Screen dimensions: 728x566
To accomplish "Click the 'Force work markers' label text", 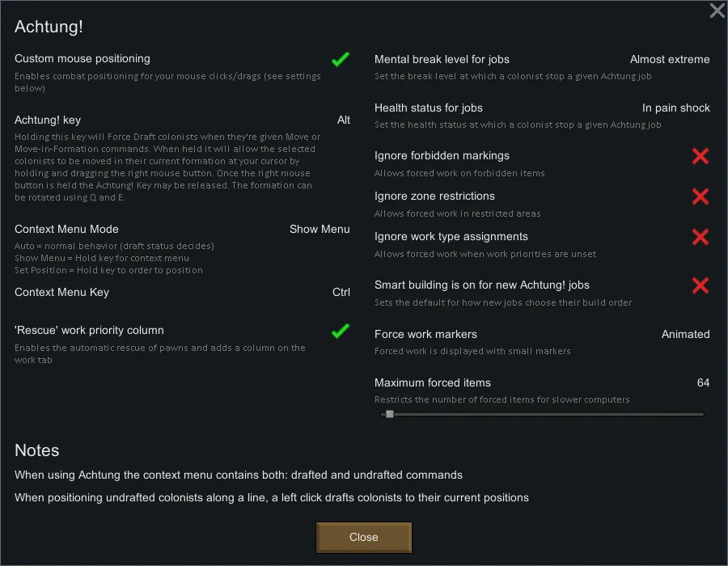I will pos(425,334).
